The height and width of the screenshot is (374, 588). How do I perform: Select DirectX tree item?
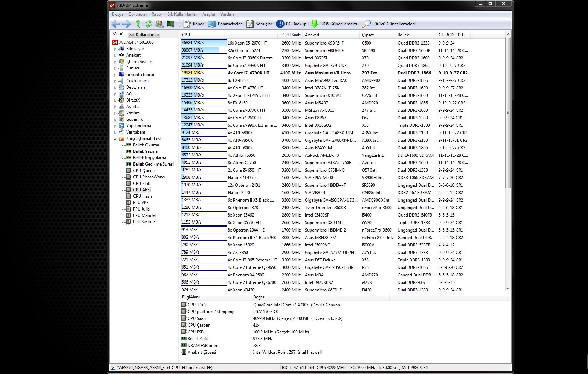(133, 100)
